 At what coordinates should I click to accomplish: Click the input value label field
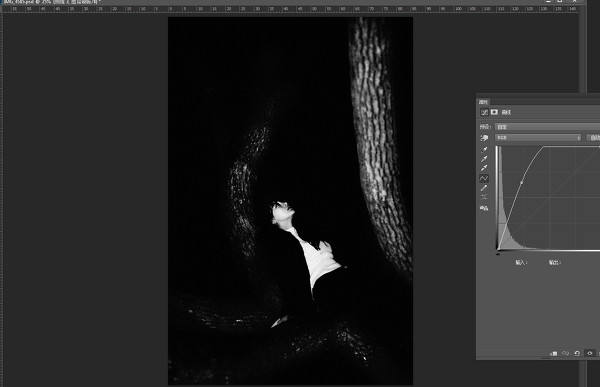tap(521, 263)
